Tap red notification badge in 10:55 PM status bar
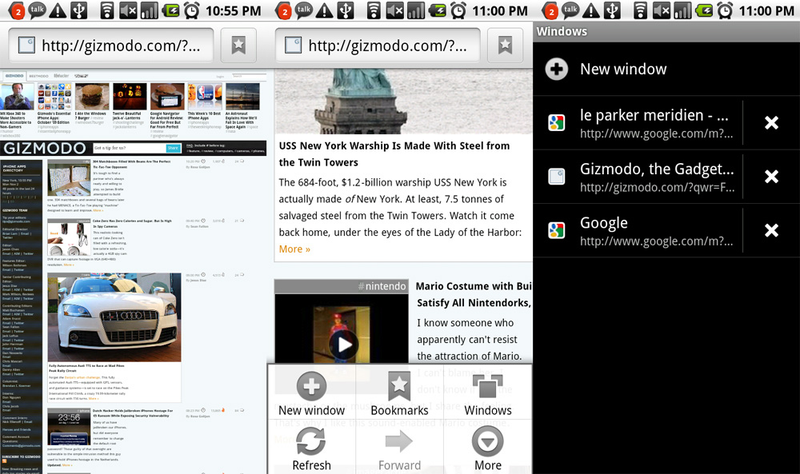This screenshot has width=800, height=474. click(x=17, y=11)
